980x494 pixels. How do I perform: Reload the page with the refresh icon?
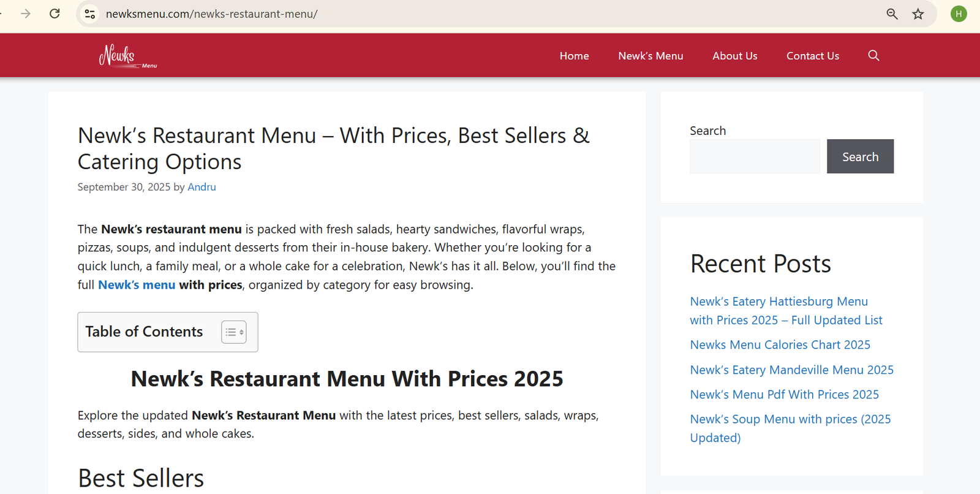pyautogui.click(x=55, y=13)
